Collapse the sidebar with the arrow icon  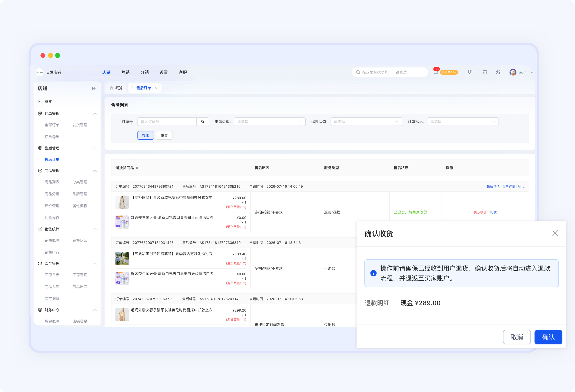94,88
